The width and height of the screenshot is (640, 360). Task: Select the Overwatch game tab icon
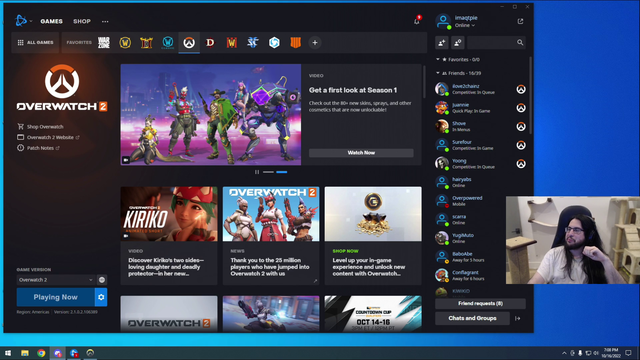(x=189, y=42)
